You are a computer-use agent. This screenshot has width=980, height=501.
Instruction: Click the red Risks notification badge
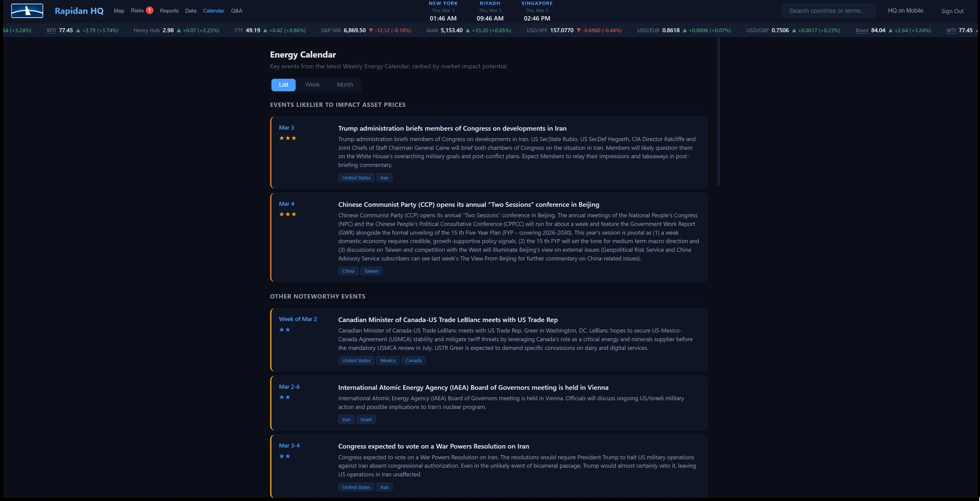(x=150, y=10)
